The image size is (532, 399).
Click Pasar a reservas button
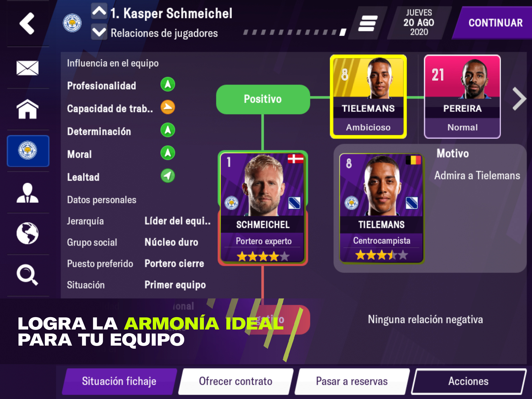[x=352, y=381]
